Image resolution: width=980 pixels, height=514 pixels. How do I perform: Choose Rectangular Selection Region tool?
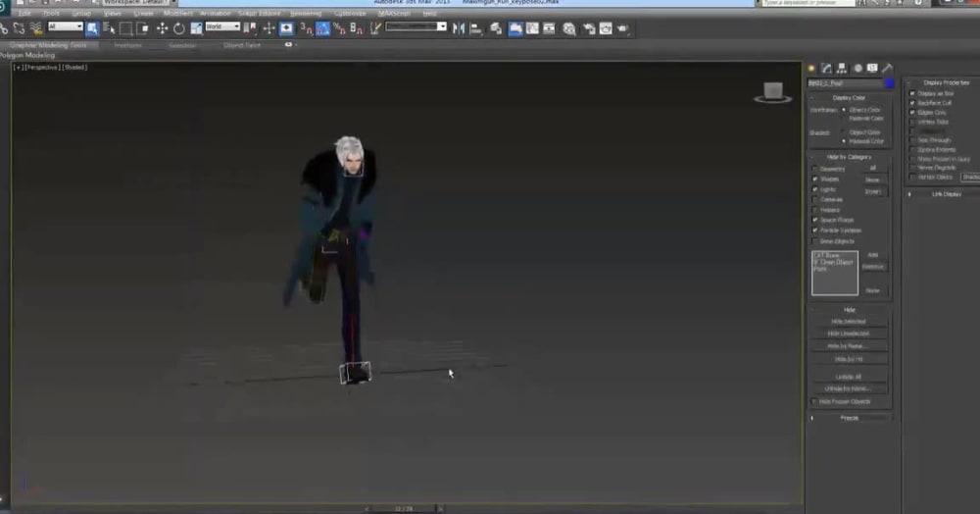point(125,28)
